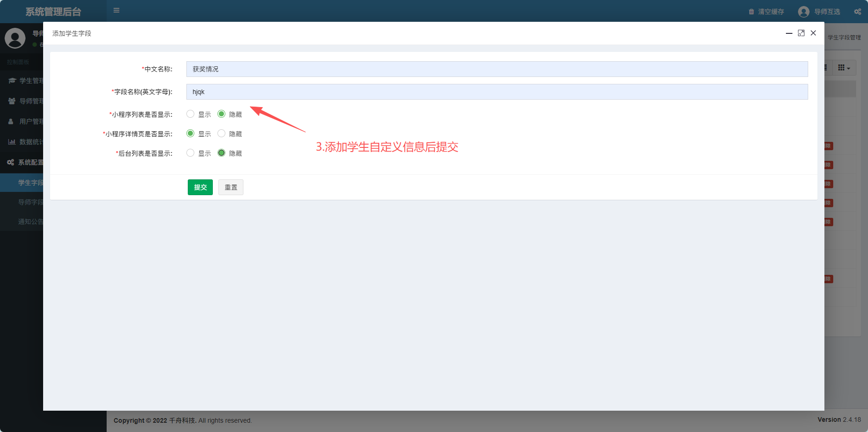The height and width of the screenshot is (432, 868).
Task: Close the 添加学生字段 dialog
Action: (813, 33)
